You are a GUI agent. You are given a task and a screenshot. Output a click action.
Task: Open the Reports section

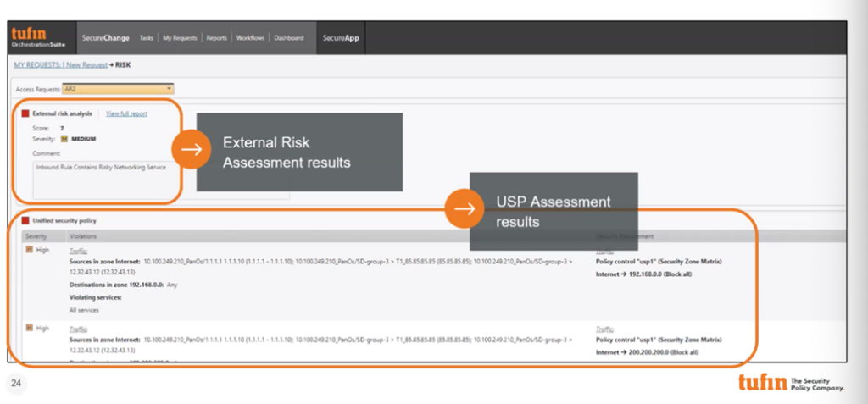[216, 38]
